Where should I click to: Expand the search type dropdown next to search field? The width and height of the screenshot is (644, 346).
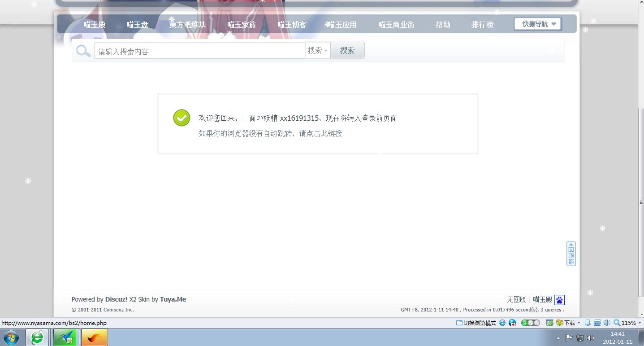317,50
